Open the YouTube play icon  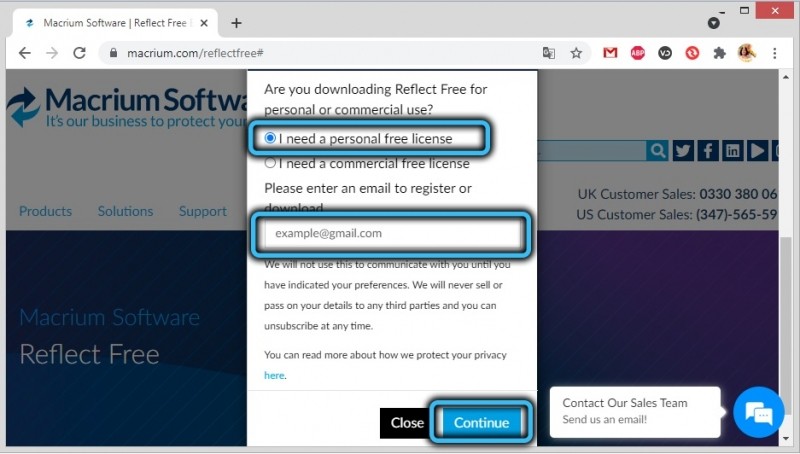pyautogui.click(x=757, y=150)
